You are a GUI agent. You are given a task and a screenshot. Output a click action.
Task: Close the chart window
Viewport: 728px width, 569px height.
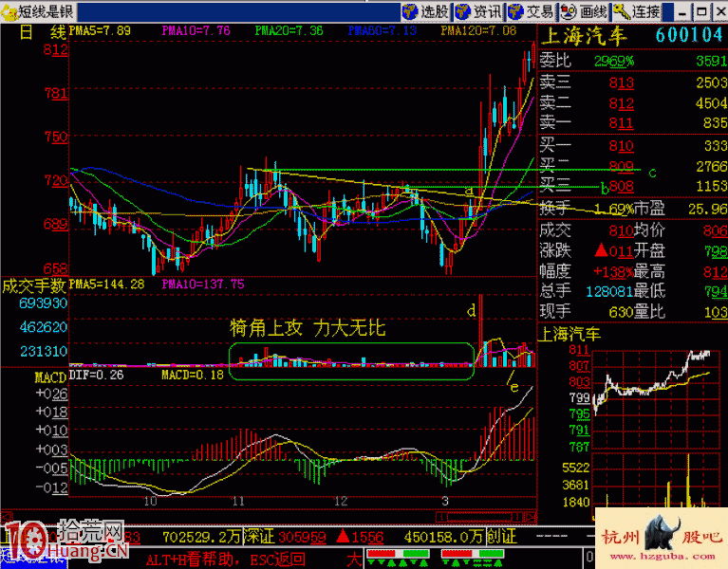click(x=720, y=12)
